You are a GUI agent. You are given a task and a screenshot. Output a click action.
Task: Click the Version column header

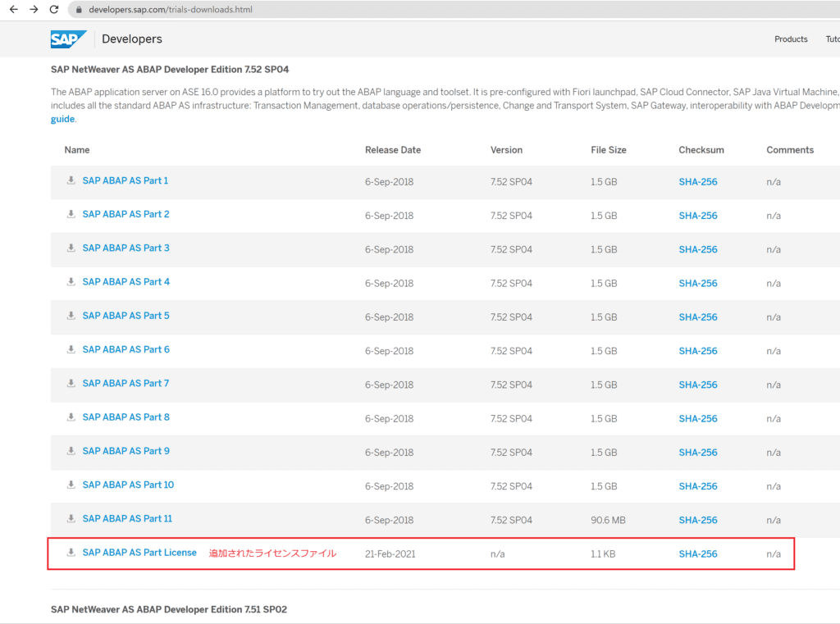(x=506, y=150)
